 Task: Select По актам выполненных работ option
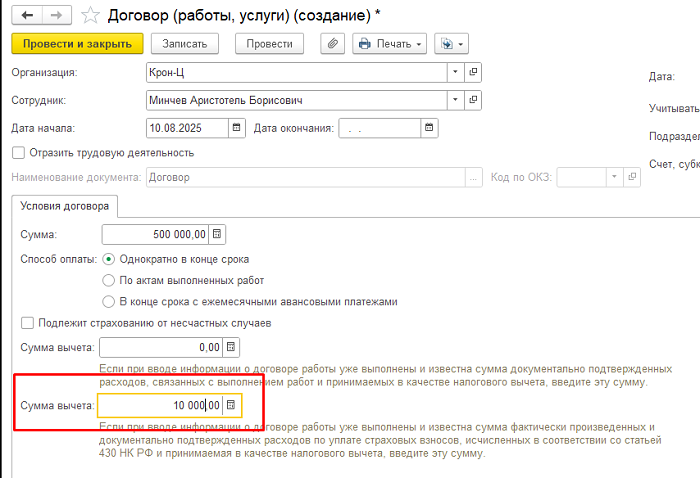coord(108,280)
